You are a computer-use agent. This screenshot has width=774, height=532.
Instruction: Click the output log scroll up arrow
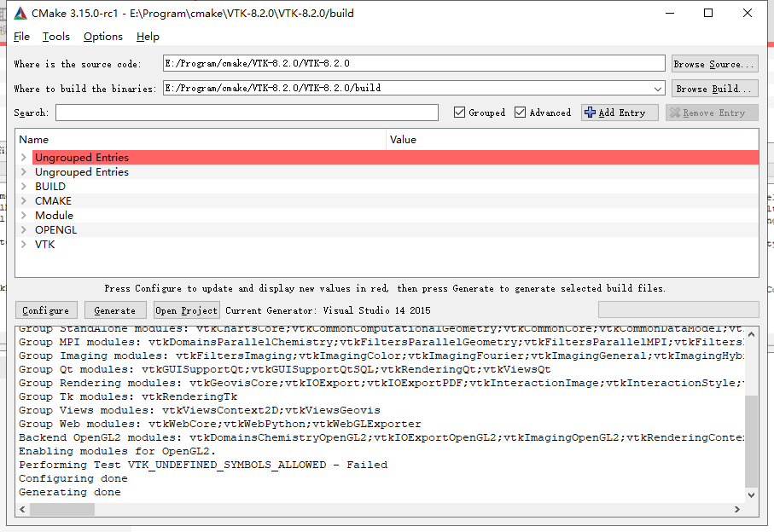[x=751, y=334]
